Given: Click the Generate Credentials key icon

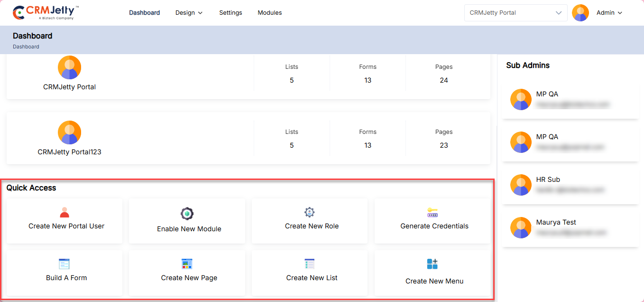Looking at the screenshot, I should 432,212.
